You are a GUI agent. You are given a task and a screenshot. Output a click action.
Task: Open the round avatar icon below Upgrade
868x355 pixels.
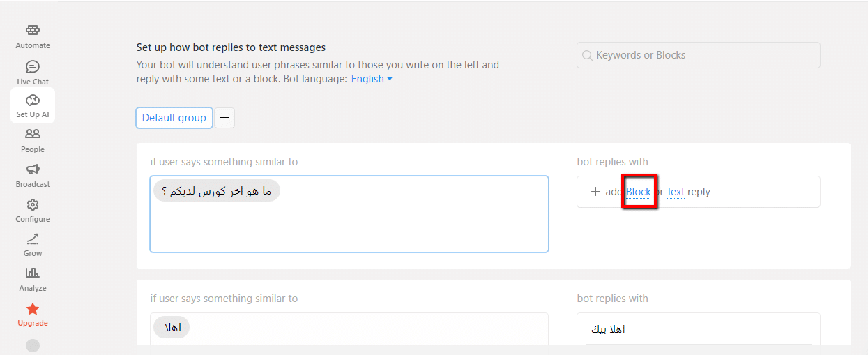33,345
